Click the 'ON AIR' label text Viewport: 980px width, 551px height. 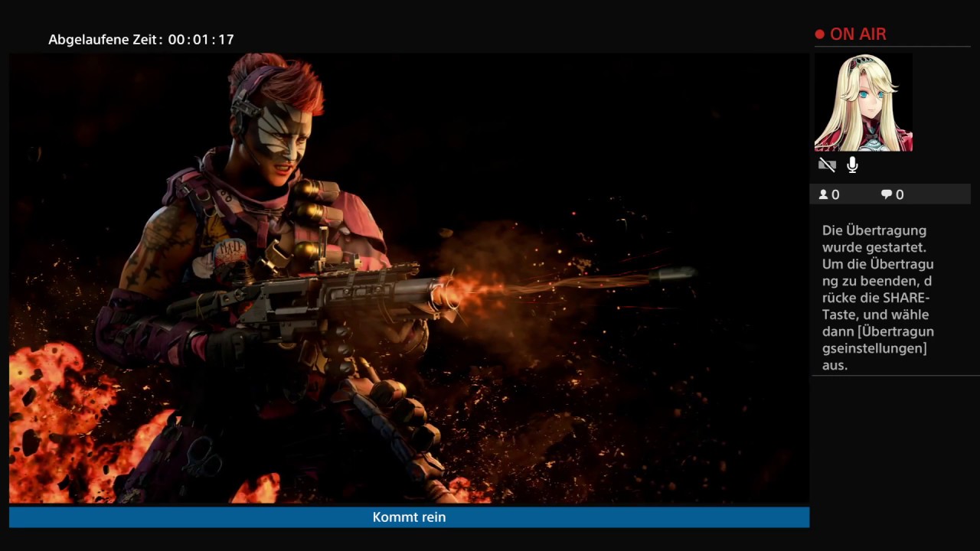point(858,34)
